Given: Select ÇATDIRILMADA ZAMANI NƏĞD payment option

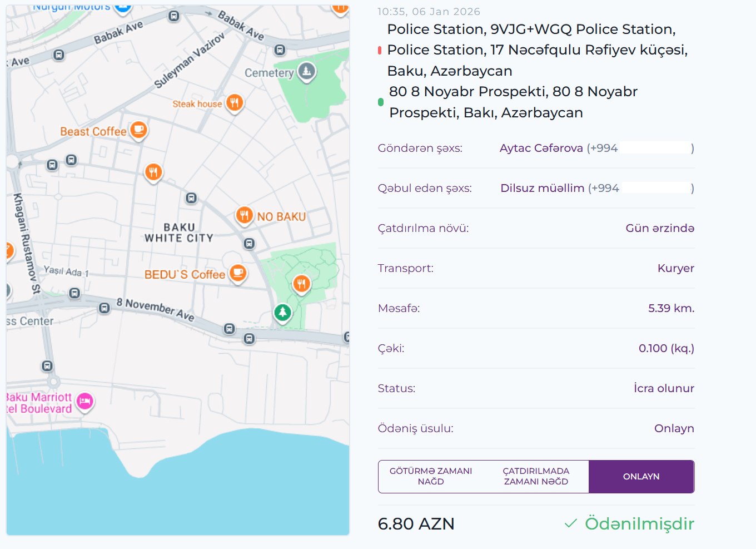Looking at the screenshot, I should click(x=536, y=477).
